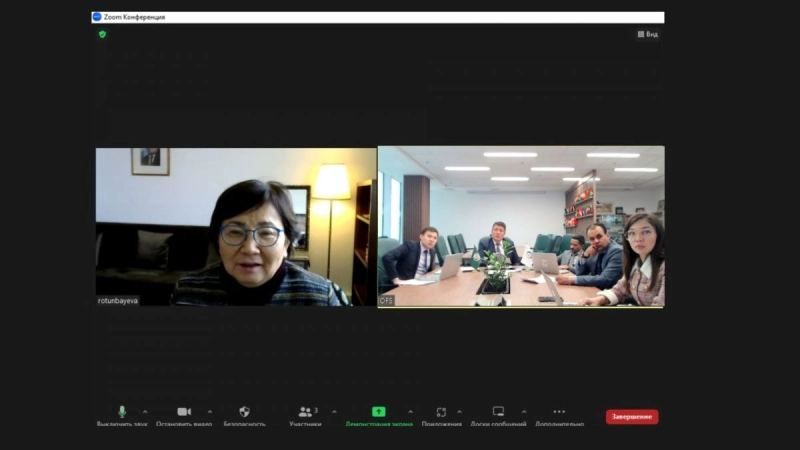Open the Security shield options

pos(244,412)
